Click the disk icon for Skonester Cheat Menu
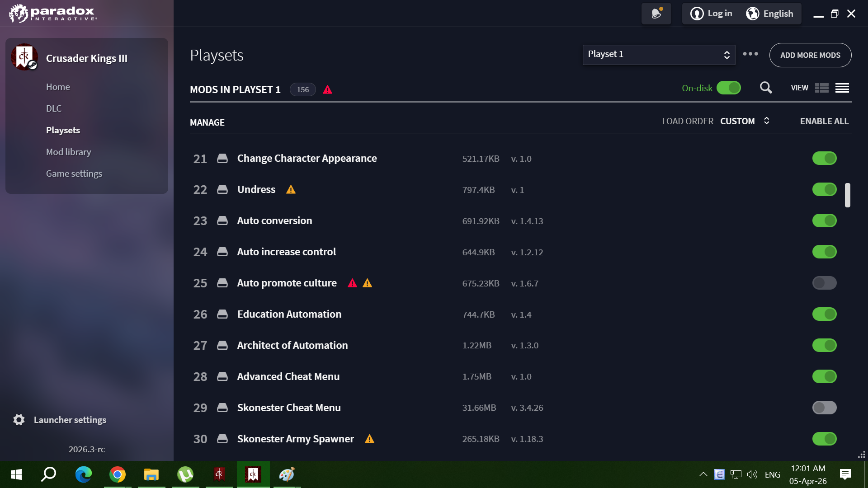This screenshot has width=868, height=488. coord(222,408)
